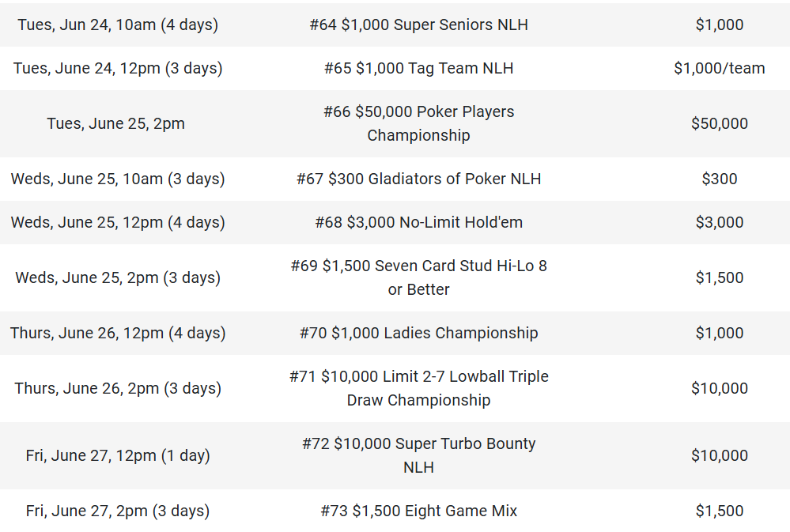The width and height of the screenshot is (790, 532).
Task: Select #67 $300 Gladiators of Poker NLH
Action: [418, 179]
